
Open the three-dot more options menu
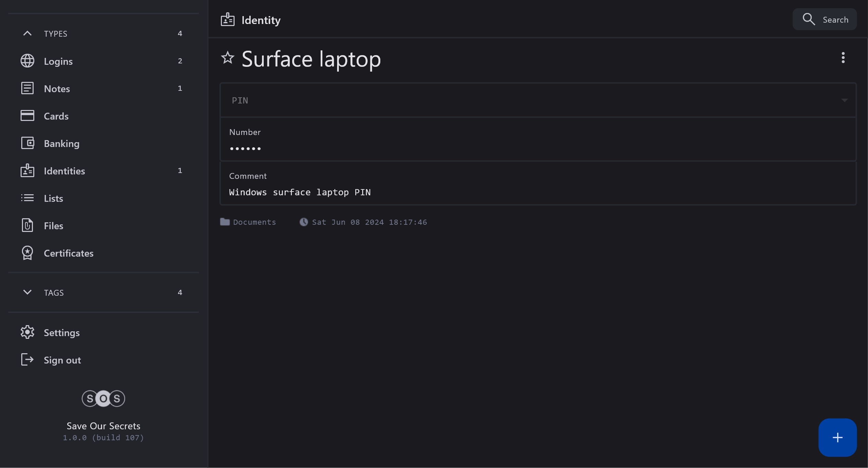[x=843, y=58]
